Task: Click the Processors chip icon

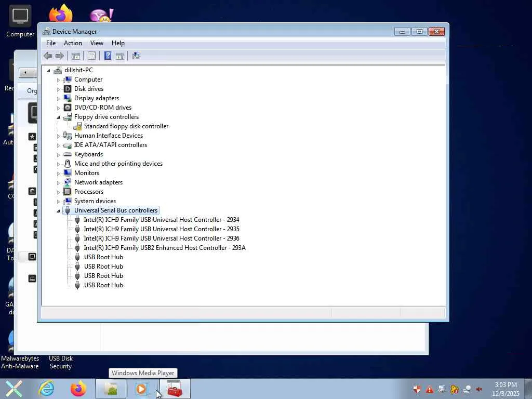Action: coord(68,192)
